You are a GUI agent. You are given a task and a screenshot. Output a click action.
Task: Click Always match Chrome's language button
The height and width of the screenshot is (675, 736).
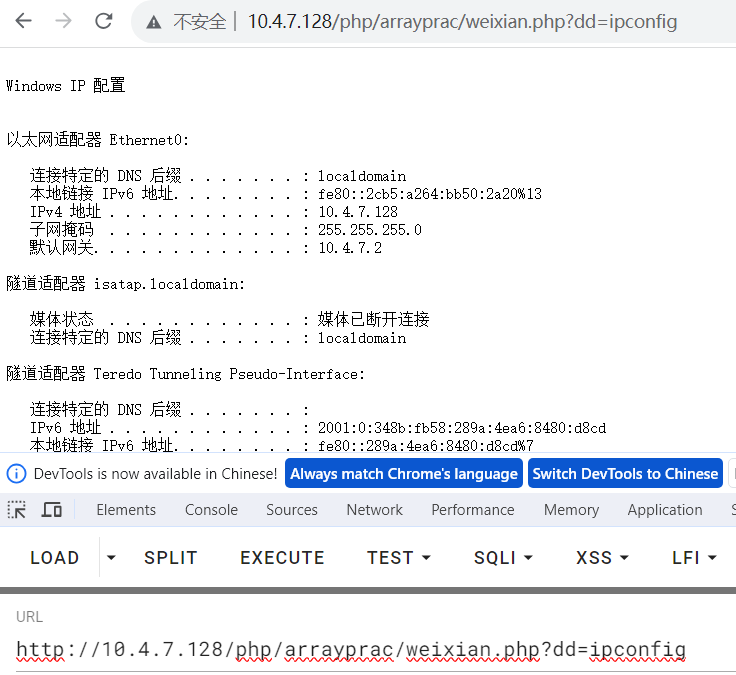[x=404, y=473]
